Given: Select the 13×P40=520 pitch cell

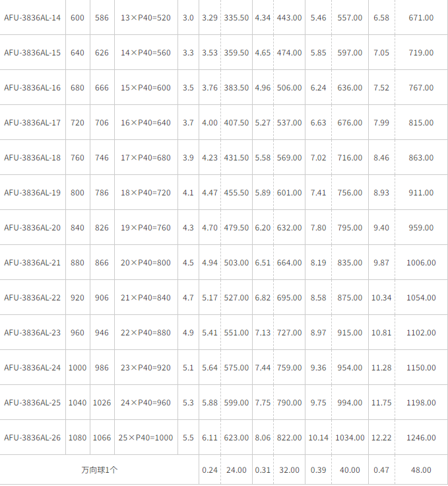Looking at the screenshot, I should [146, 18].
